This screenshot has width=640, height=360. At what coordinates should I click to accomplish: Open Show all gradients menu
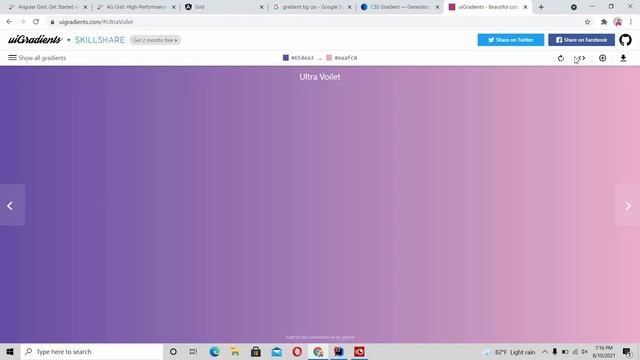point(37,58)
